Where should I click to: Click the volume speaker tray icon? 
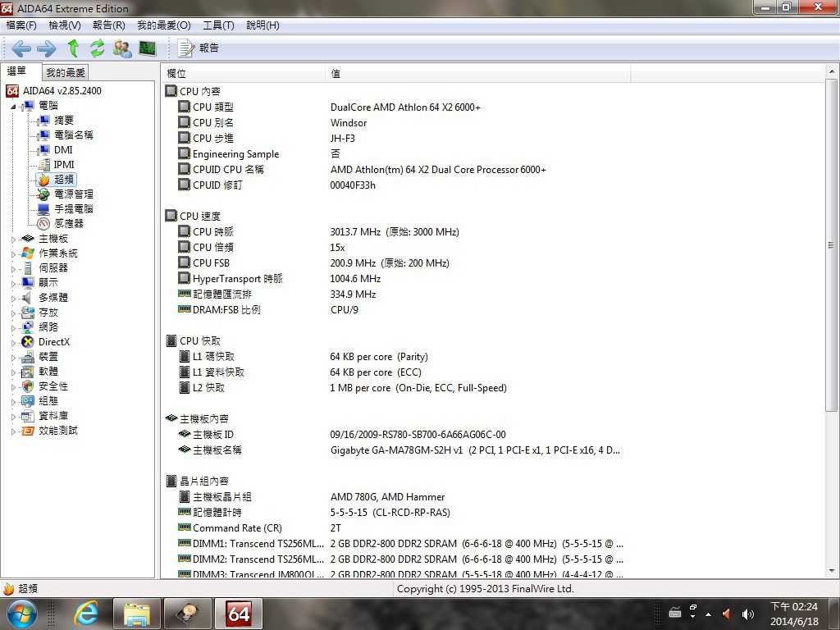[748, 614]
